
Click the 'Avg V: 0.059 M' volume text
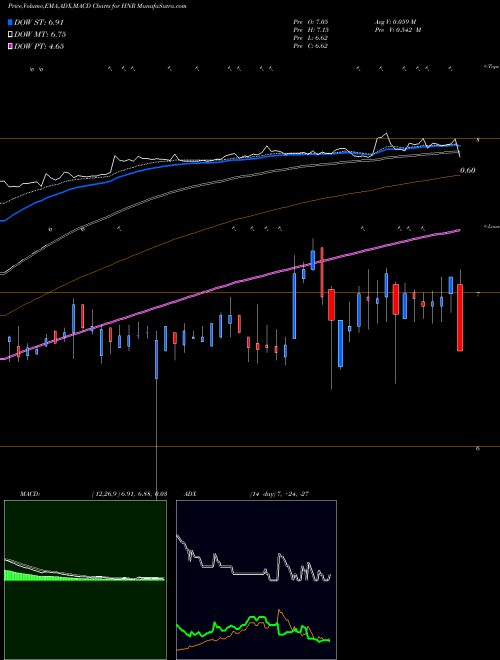395,21
